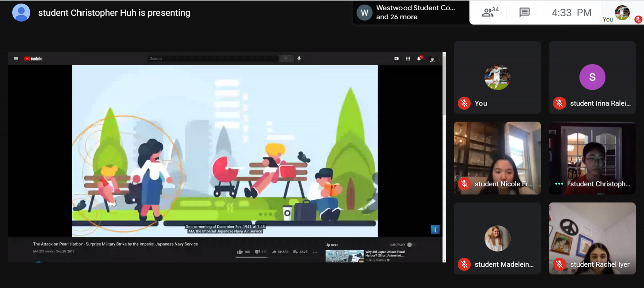Select student Rachel Iyer video tile
644x288 pixels.
click(592, 238)
